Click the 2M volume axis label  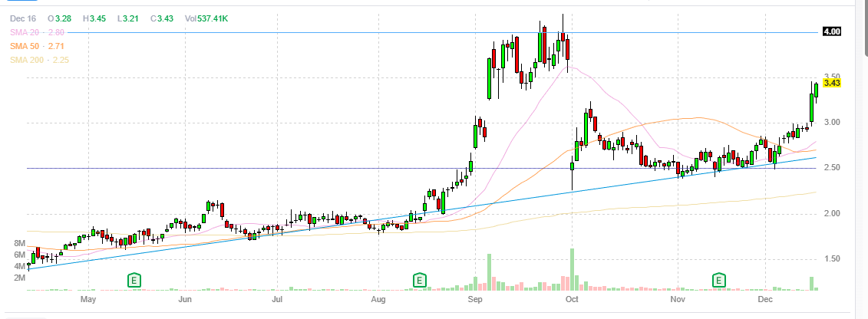20,278
